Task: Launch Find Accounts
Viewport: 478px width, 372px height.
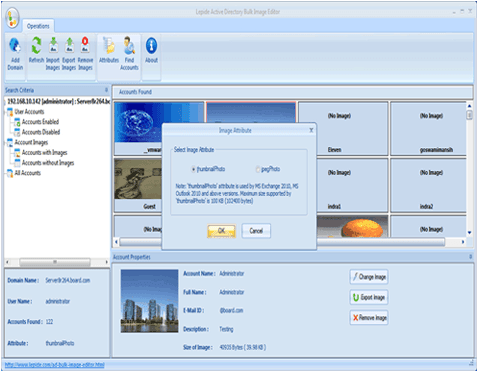Action: tap(129, 53)
